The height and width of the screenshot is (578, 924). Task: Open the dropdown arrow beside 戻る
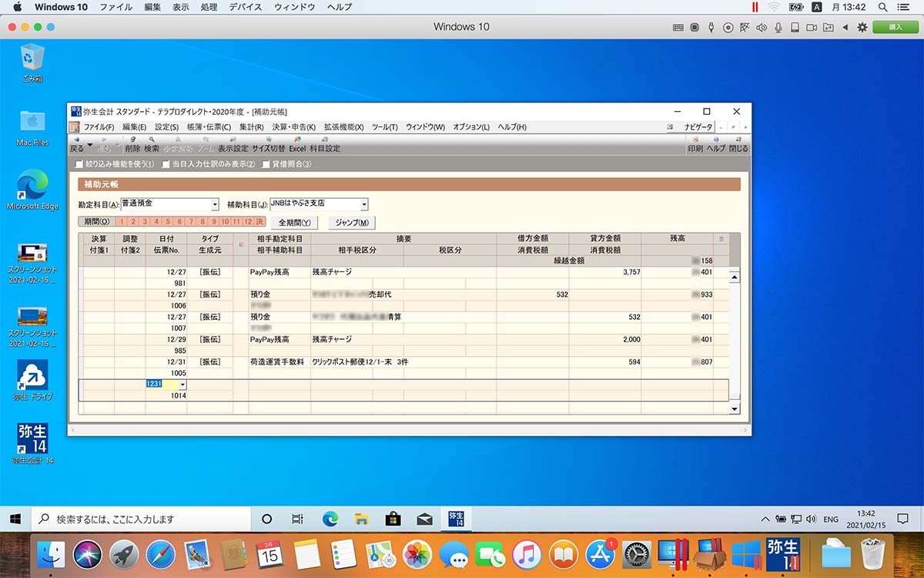[x=90, y=144]
